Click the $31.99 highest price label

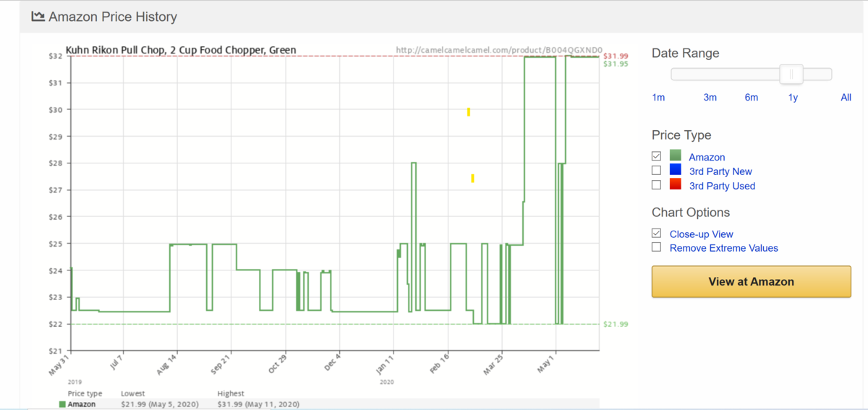[x=616, y=56]
